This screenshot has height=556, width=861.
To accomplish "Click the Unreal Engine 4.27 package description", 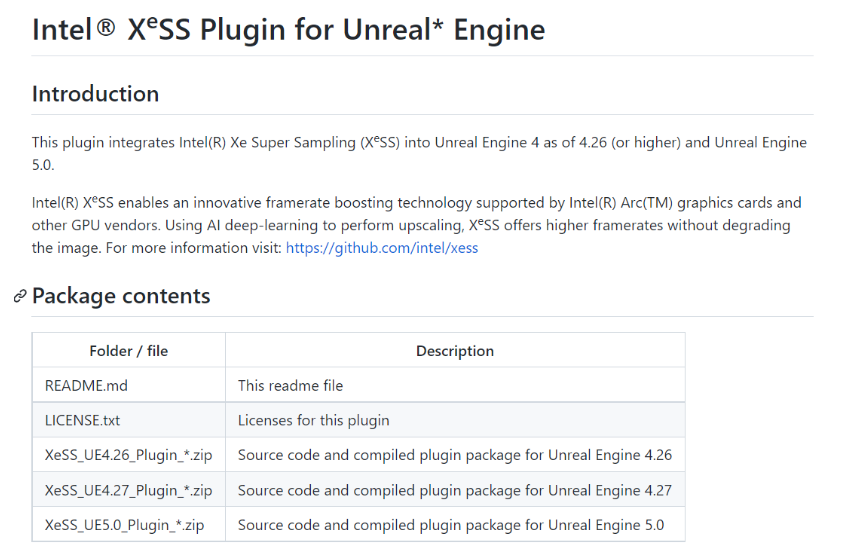I will pos(455,490).
